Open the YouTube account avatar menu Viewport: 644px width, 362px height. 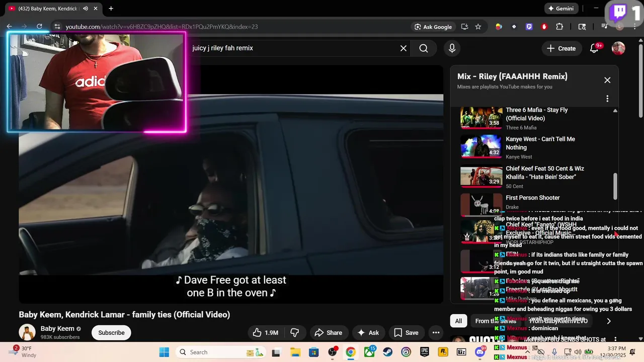[x=618, y=48]
